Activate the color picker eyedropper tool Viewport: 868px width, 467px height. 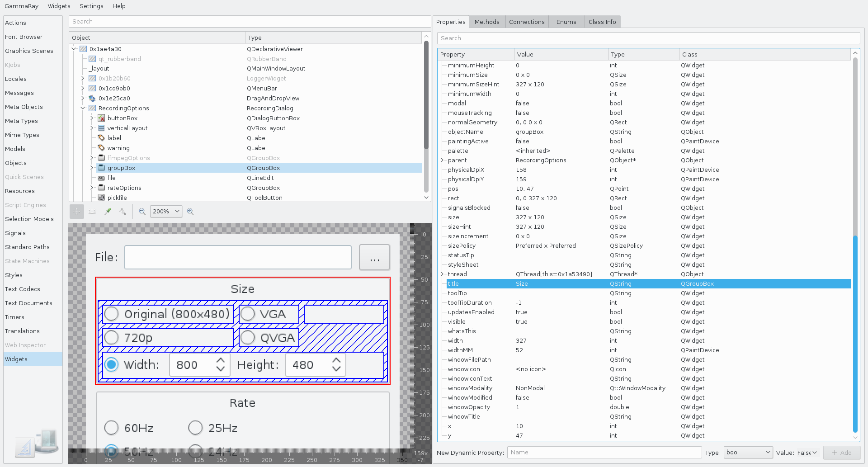point(108,212)
